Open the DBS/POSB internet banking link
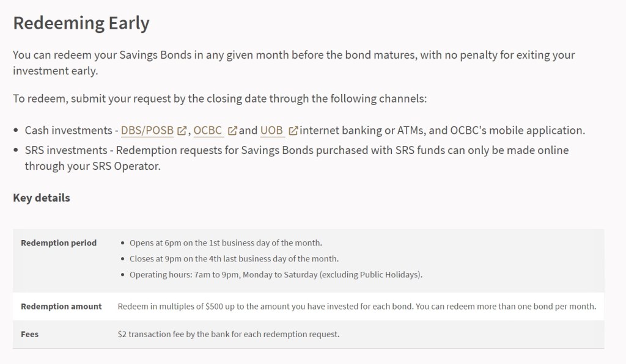 click(x=147, y=130)
